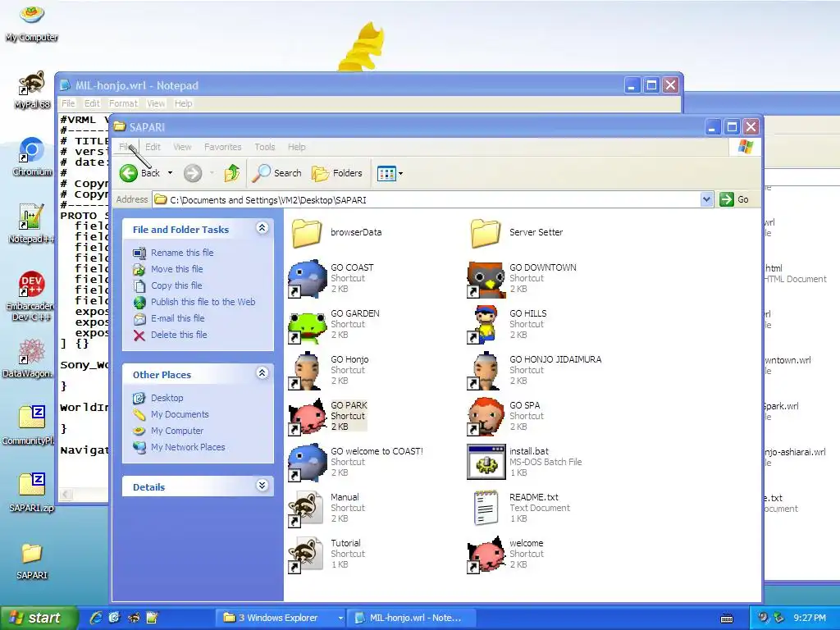Select the MyPal 68 desktop icon
Image resolution: width=840 pixels, height=630 pixels.
tap(32, 89)
